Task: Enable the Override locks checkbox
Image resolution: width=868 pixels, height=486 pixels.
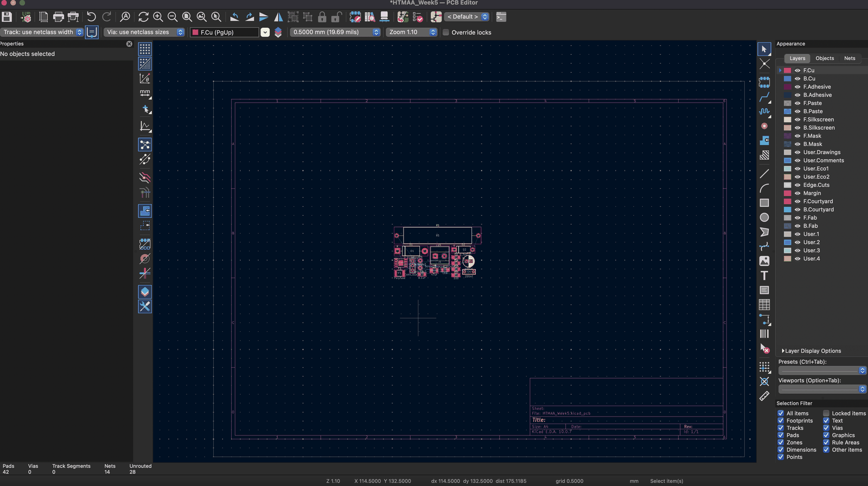Action: point(446,33)
